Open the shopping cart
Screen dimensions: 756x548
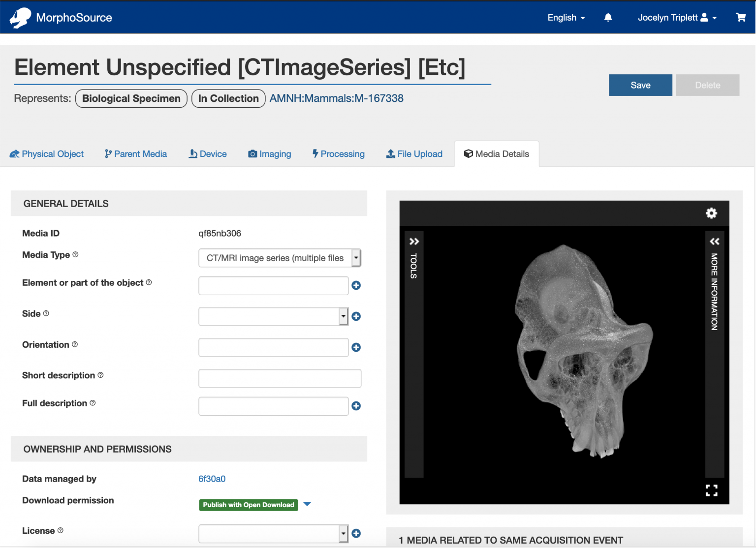point(740,17)
